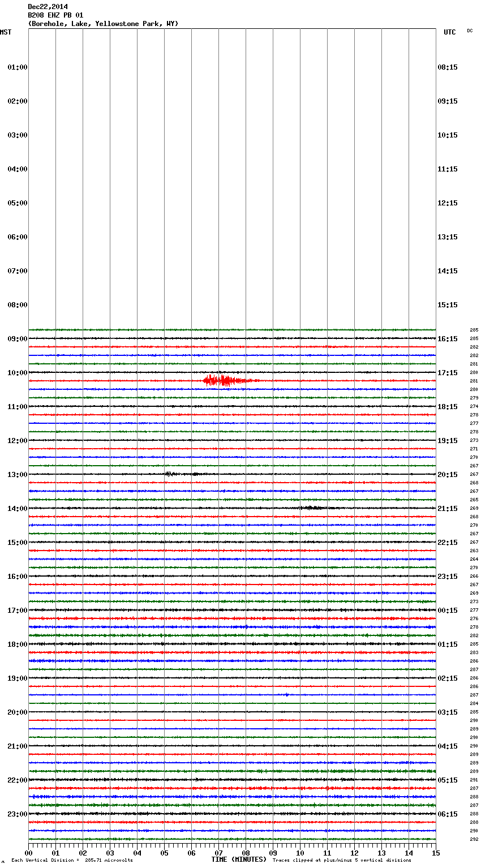
Task: Select the 04:00 MST time label
Action: click(x=18, y=169)
